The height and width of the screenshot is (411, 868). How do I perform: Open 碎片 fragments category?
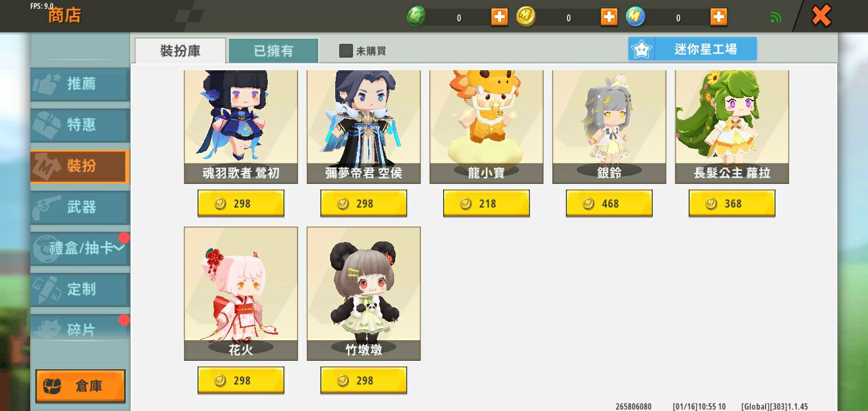(x=80, y=328)
